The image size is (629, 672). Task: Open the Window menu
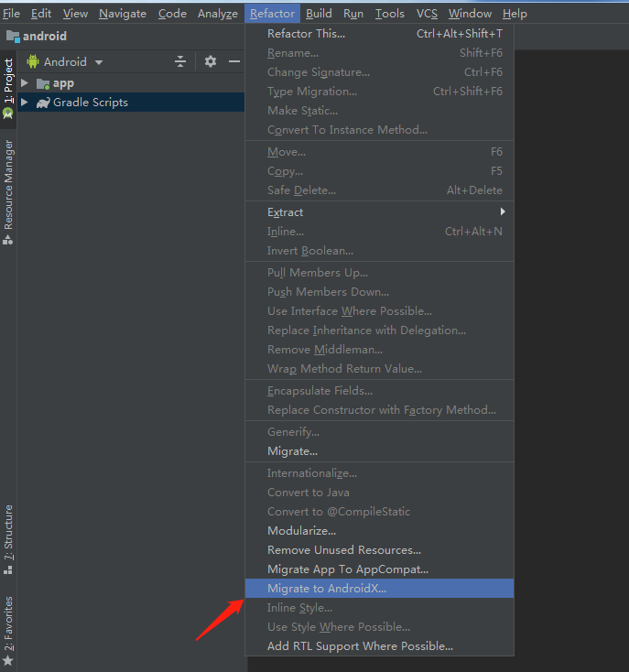point(470,14)
